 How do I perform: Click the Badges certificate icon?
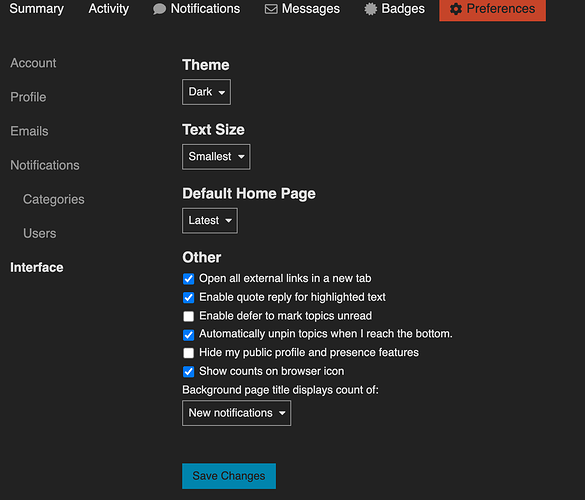pos(370,9)
